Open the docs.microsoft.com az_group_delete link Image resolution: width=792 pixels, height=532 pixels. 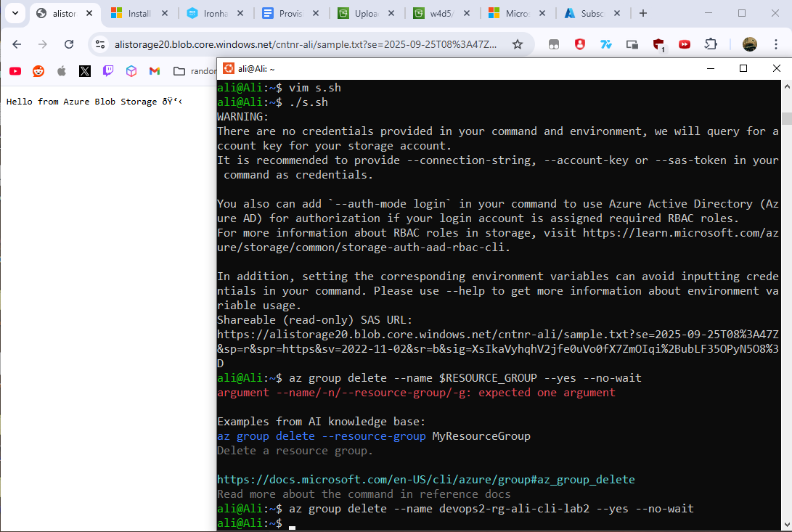425,479
